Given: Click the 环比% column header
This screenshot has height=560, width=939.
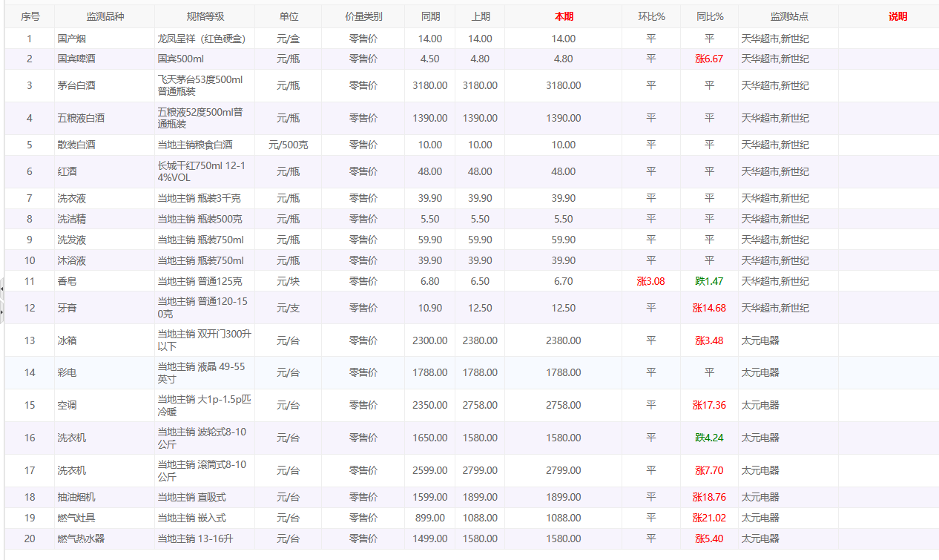Looking at the screenshot, I should click(651, 16).
